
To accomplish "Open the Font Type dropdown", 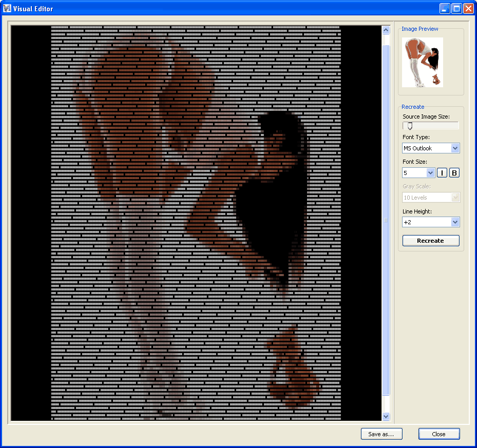I will (431, 148).
